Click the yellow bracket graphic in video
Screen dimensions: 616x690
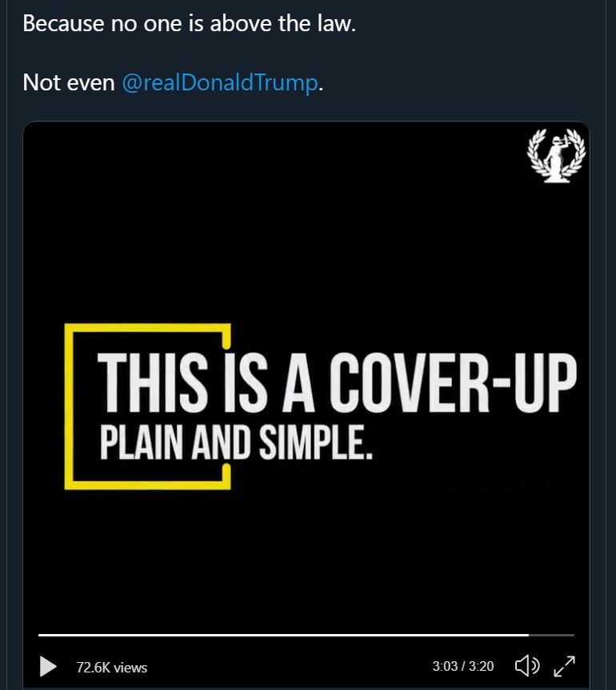click(69, 406)
